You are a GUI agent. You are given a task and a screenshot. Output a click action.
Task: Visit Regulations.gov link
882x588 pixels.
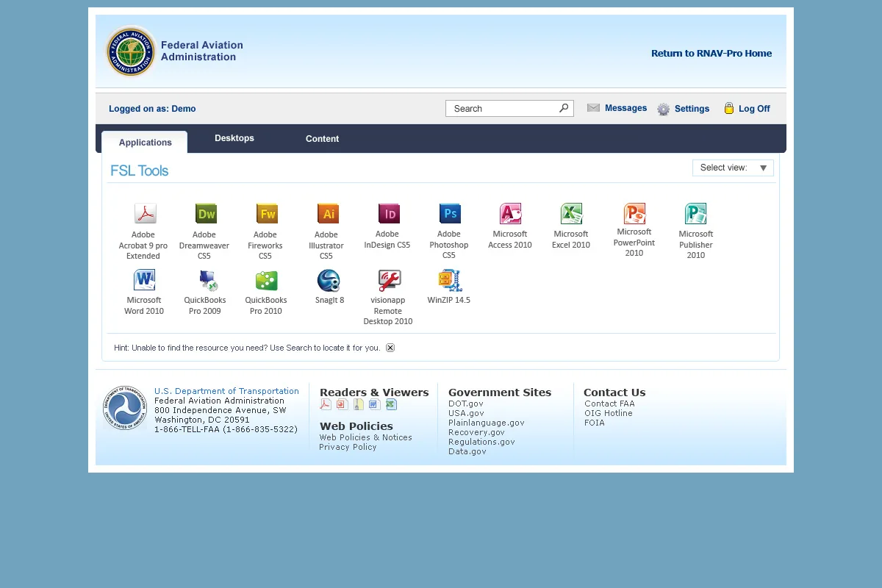(481, 442)
